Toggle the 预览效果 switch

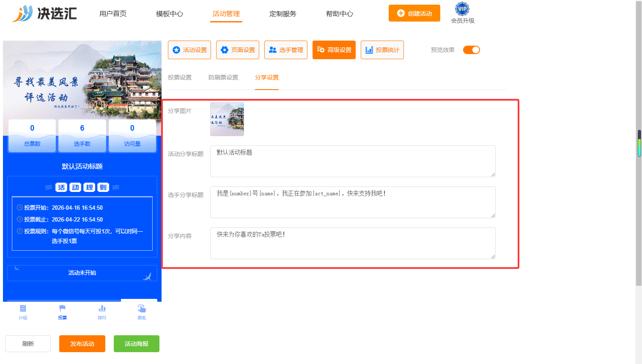point(472,50)
